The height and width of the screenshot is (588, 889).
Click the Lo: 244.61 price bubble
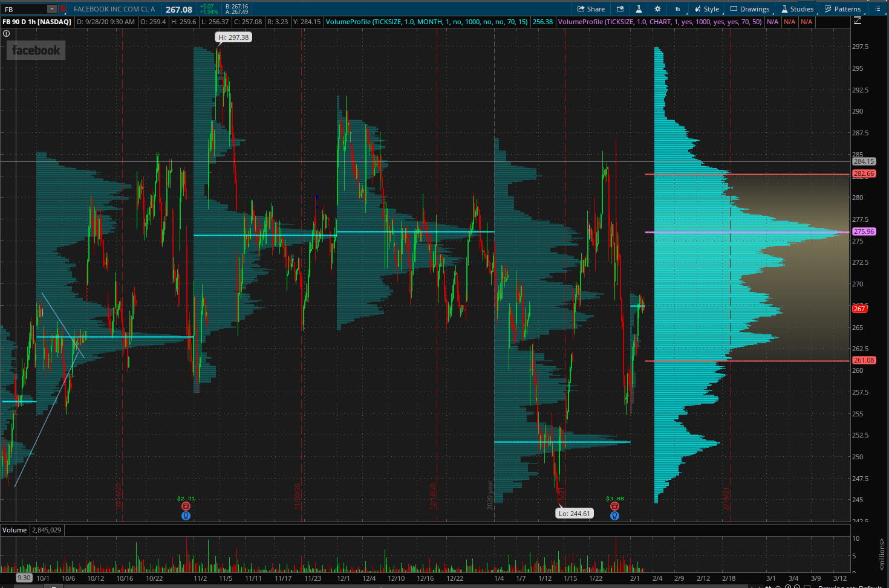575,514
